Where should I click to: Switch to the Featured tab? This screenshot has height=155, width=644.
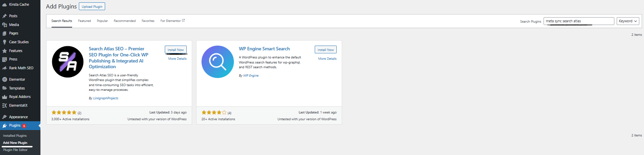(x=85, y=21)
